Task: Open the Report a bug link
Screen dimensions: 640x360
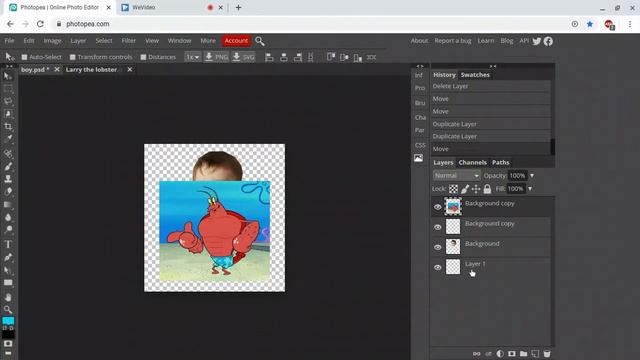Action: click(x=453, y=41)
